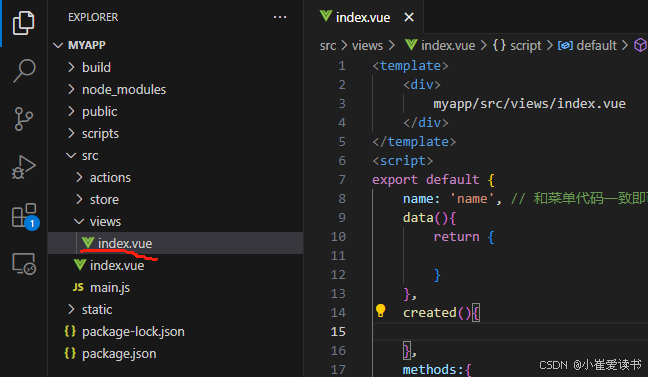Click Vue icon of index.vue under views
Screen dimensions: 648x377
click(88, 242)
